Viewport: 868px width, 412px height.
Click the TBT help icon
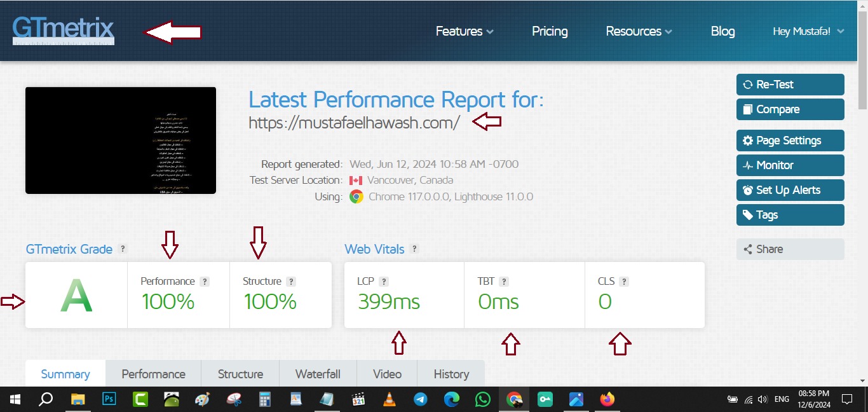(x=504, y=282)
